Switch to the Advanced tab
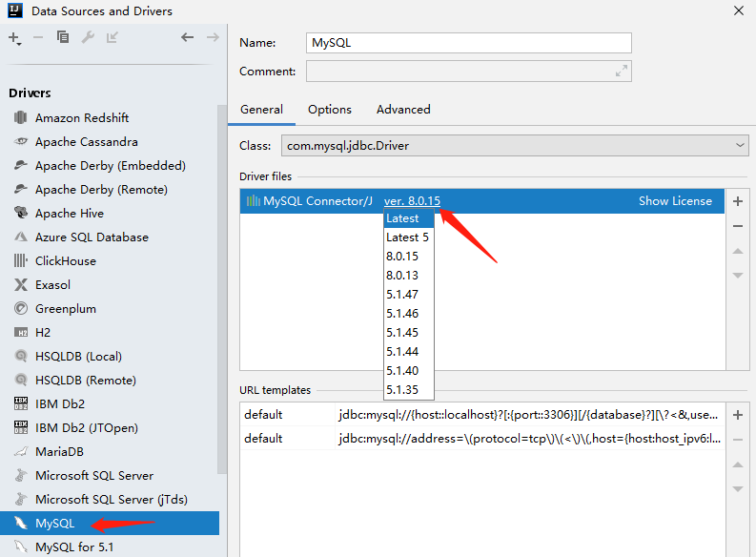Viewport: 756px width, 557px height. coord(403,110)
